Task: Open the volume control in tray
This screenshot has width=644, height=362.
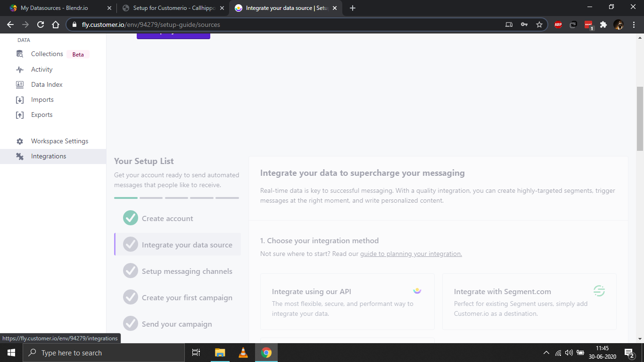Action: pyautogui.click(x=569, y=353)
